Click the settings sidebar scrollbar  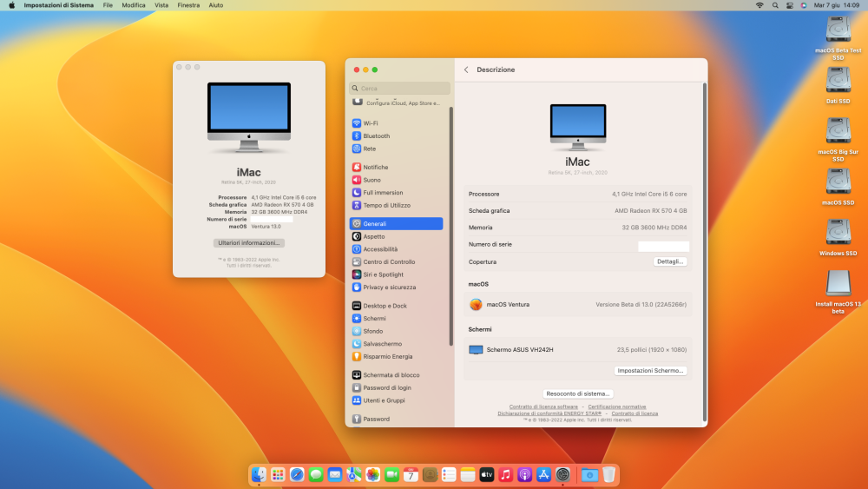tap(451, 226)
